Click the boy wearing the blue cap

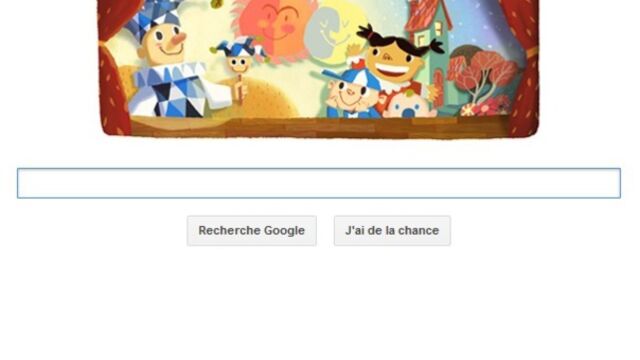(x=350, y=94)
